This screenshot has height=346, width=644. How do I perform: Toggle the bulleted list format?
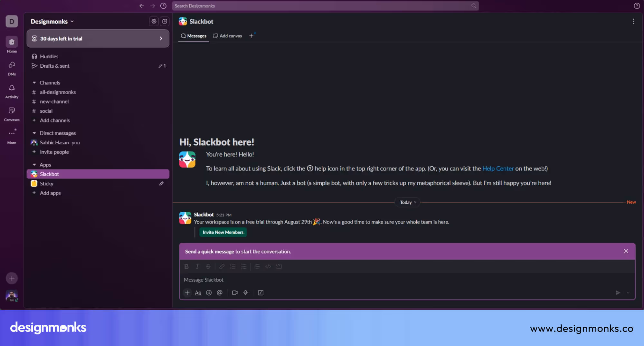click(x=244, y=266)
